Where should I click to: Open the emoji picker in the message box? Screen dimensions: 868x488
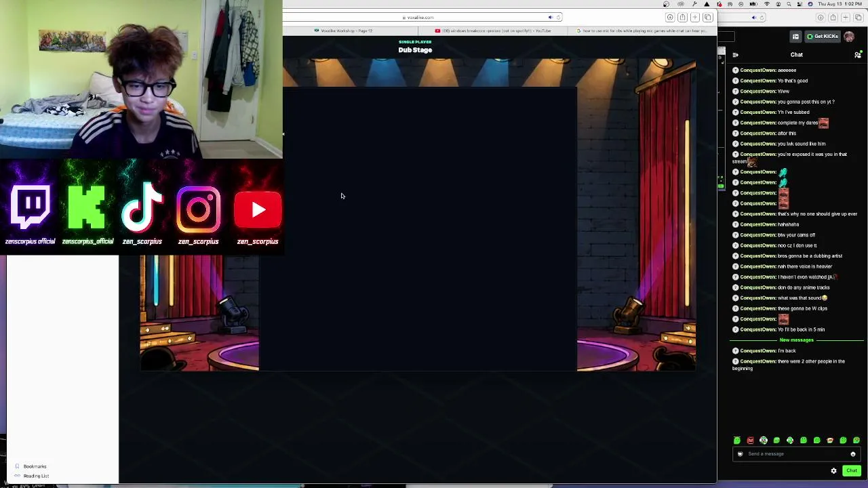pyautogui.click(x=853, y=454)
